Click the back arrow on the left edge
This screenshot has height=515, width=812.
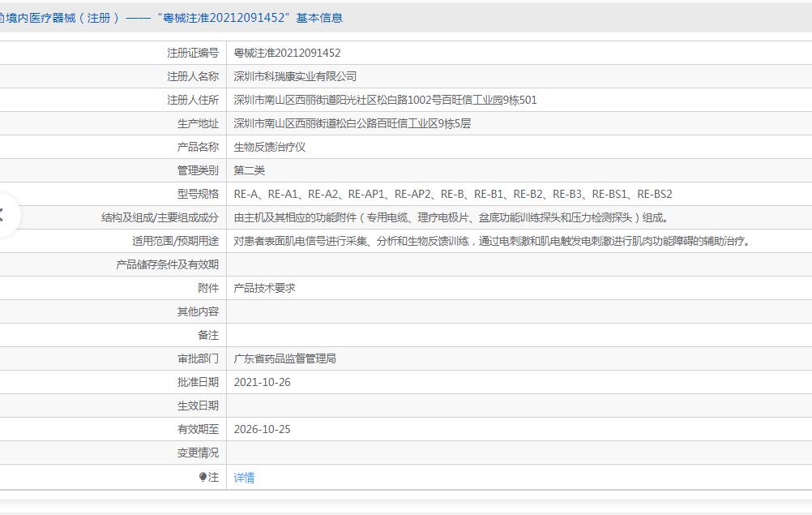pyautogui.click(x=3, y=215)
